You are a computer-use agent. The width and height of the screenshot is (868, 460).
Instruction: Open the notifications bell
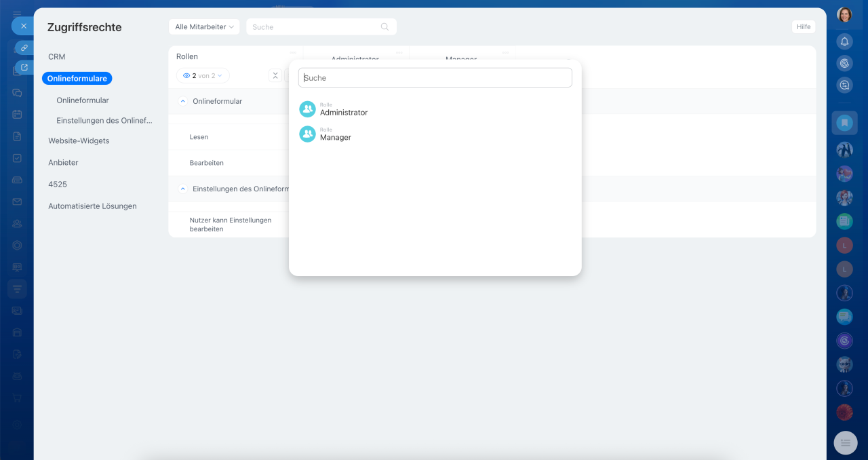tap(844, 41)
